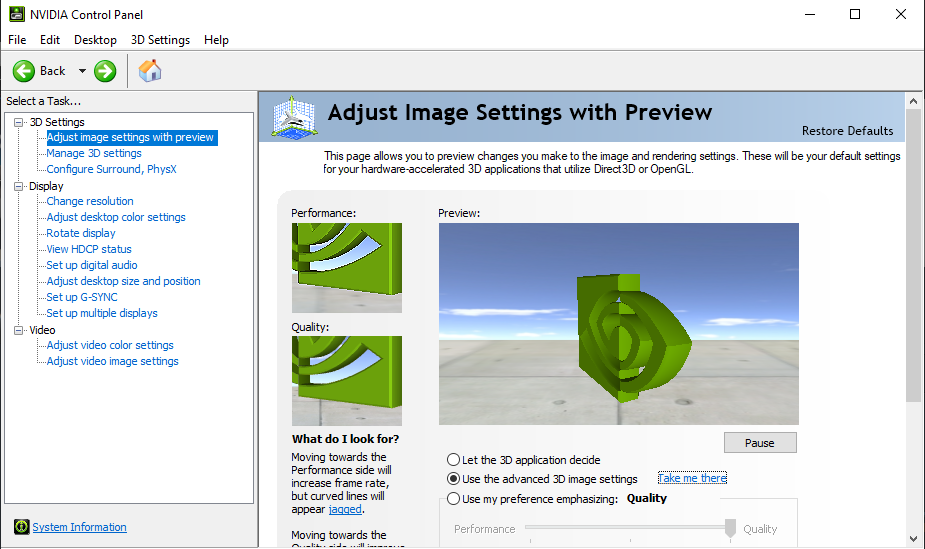925x549 pixels.
Task: Open Adjust desktop size and position
Action: tap(123, 281)
